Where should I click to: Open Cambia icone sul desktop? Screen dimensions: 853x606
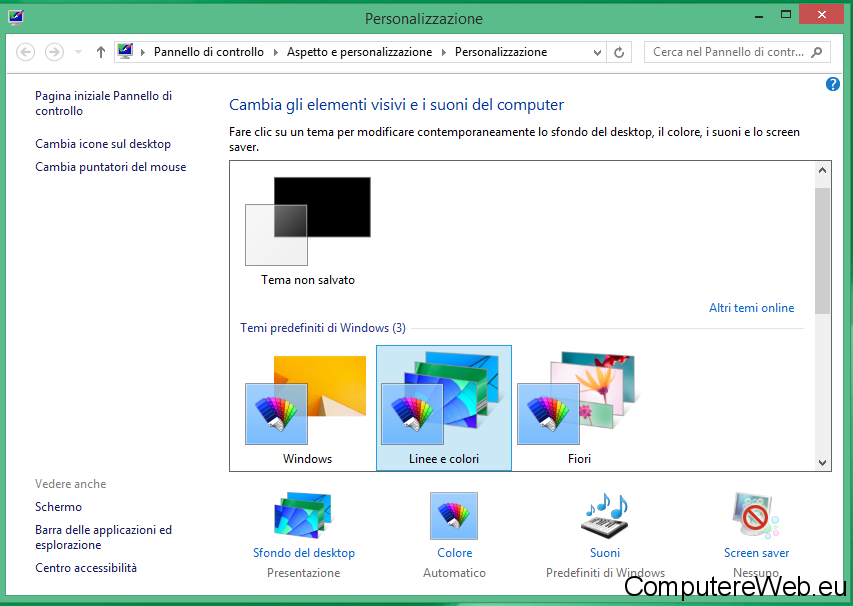(x=103, y=144)
